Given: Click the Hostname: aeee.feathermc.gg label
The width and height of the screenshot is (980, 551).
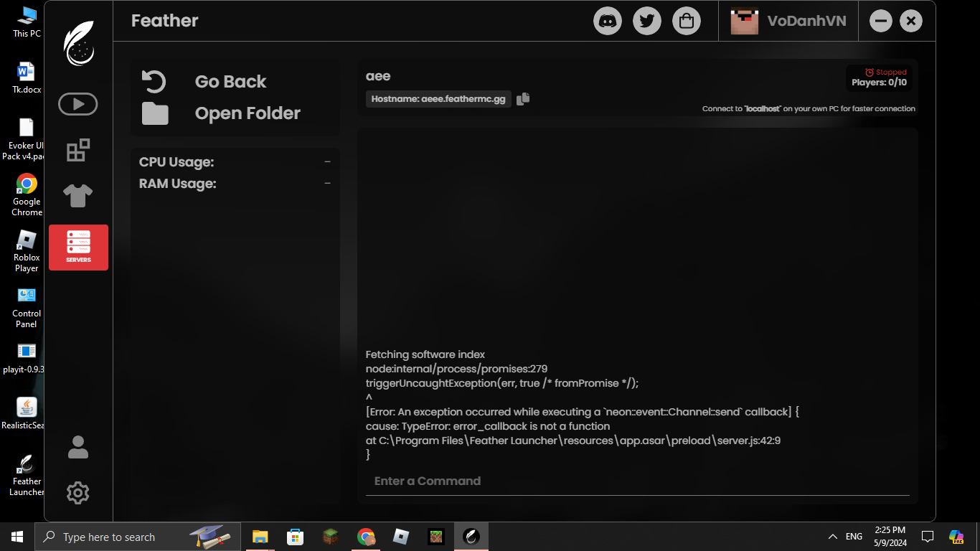Looking at the screenshot, I should coord(438,99).
